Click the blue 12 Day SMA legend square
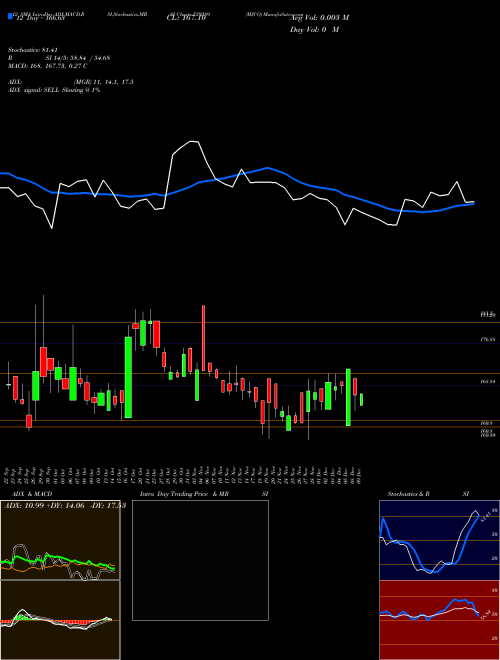The height and width of the screenshot is (660, 500). (x=10, y=16)
